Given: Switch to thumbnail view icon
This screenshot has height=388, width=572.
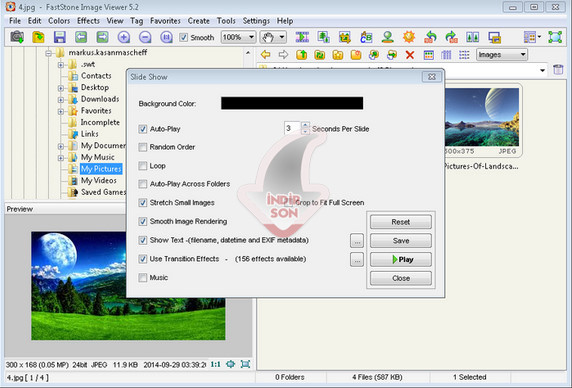Looking at the screenshot, I should (429, 55).
